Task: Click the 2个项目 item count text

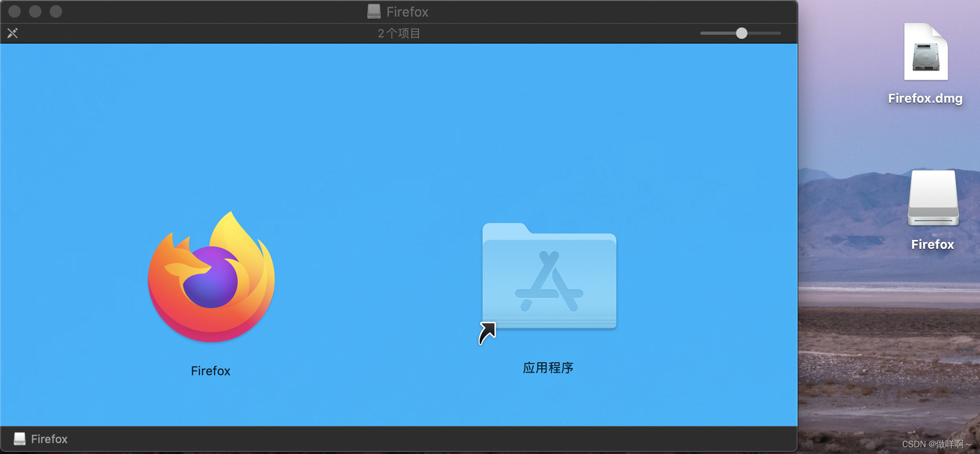Action: point(399,33)
